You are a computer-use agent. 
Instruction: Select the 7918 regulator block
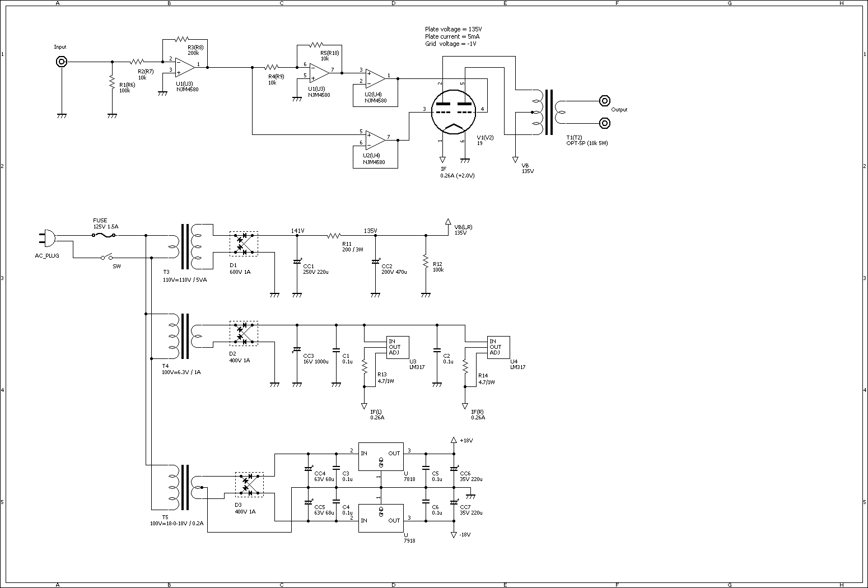381,518
